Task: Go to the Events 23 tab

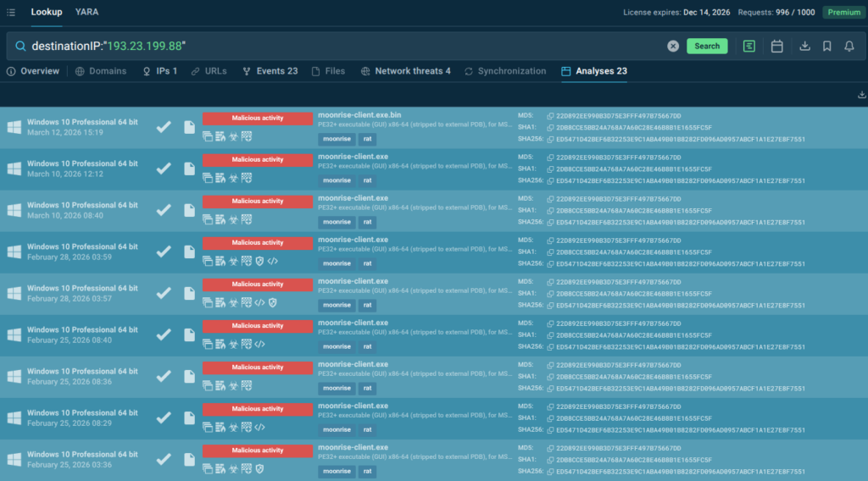Action: [270, 71]
